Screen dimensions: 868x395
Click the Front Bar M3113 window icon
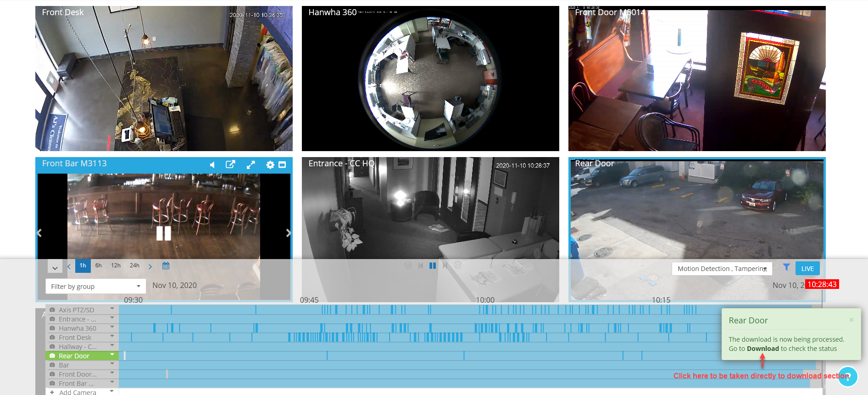click(x=282, y=164)
